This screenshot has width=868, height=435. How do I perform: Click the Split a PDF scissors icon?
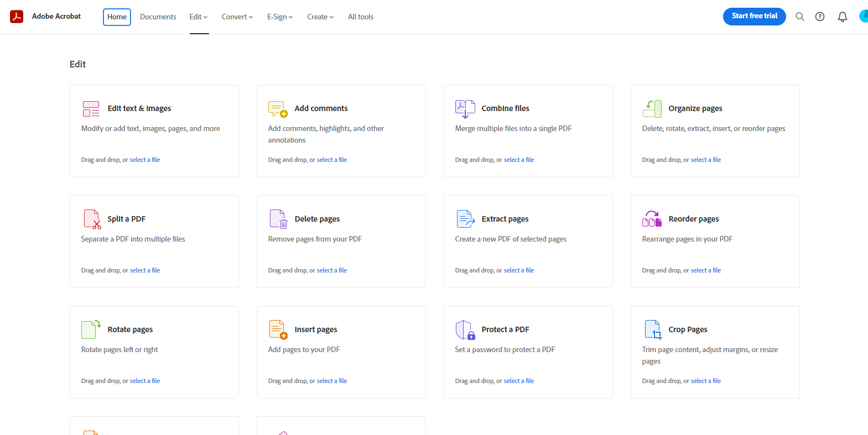[x=92, y=219]
